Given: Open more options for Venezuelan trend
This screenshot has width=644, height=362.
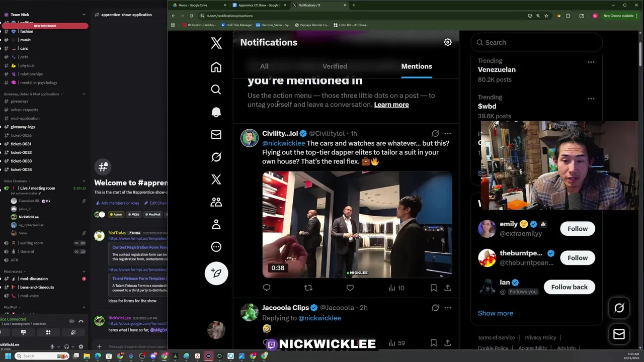Looking at the screenshot, I should tap(591, 62).
